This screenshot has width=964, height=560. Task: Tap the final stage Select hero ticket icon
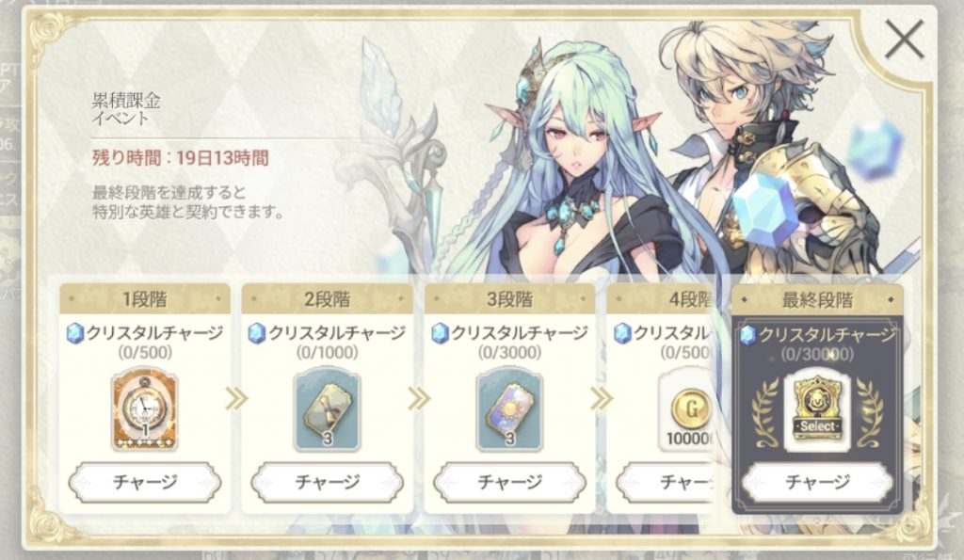point(817,409)
